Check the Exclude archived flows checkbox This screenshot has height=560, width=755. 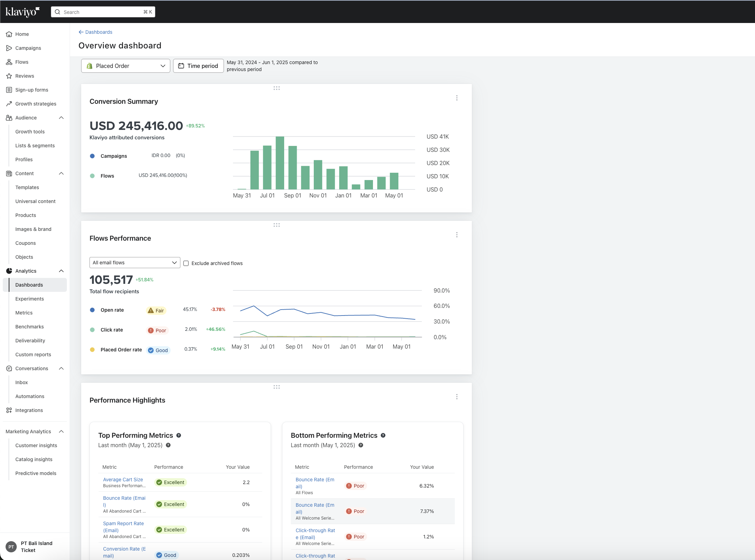coord(186,263)
